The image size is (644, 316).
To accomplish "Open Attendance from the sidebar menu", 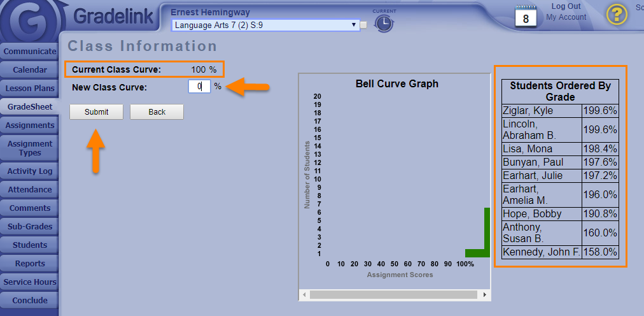I will (29, 190).
